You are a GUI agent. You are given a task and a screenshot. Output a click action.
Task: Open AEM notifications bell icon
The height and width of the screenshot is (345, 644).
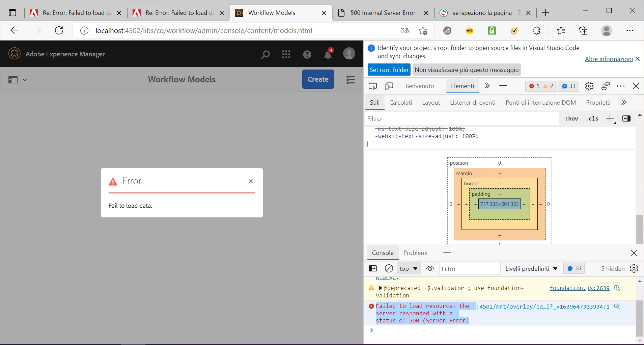tap(328, 54)
